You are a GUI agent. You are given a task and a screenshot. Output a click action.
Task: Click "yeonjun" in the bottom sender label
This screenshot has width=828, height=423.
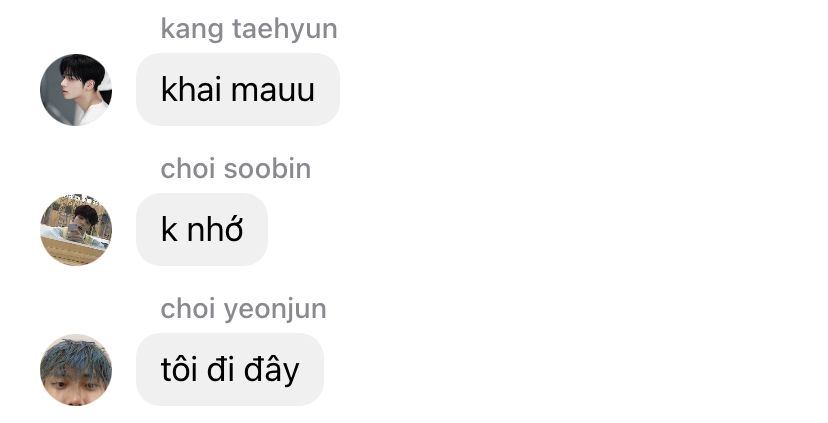click(x=275, y=311)
